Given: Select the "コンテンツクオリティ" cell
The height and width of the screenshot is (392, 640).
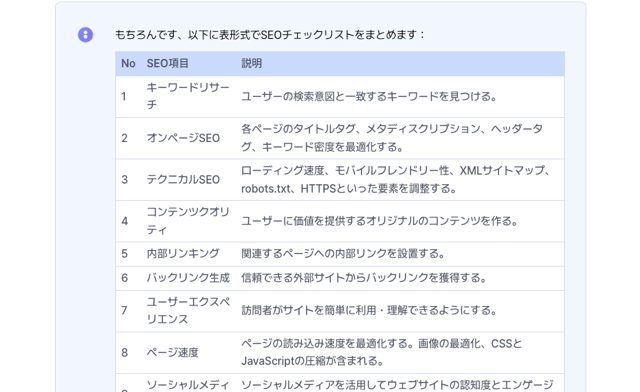Looking at the screenshot, I should pos(188,221).
